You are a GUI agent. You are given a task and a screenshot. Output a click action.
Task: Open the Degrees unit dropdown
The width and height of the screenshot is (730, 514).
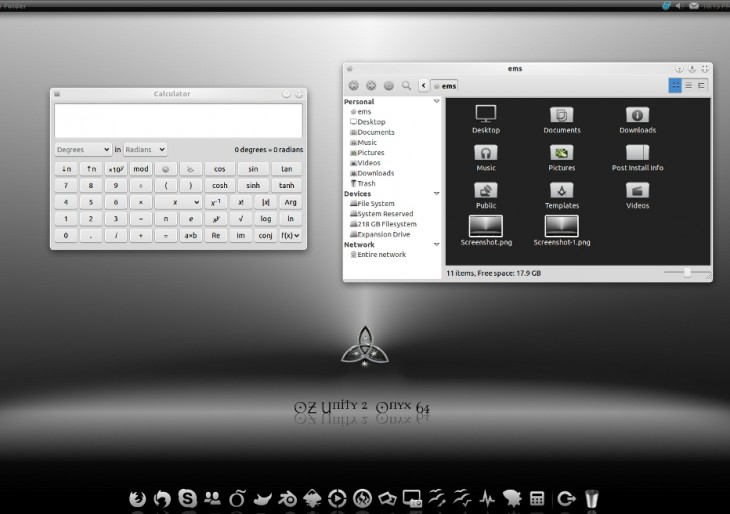[x=83, y=149]
